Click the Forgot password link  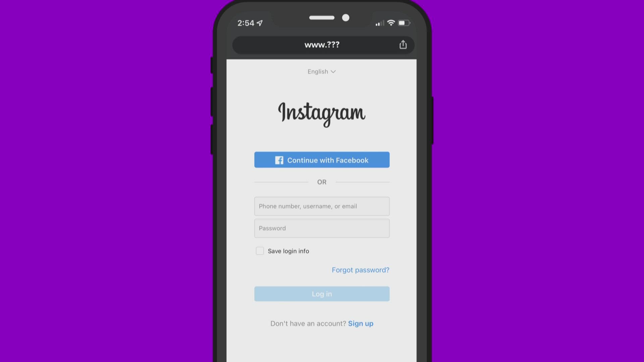tap(361, 269)
